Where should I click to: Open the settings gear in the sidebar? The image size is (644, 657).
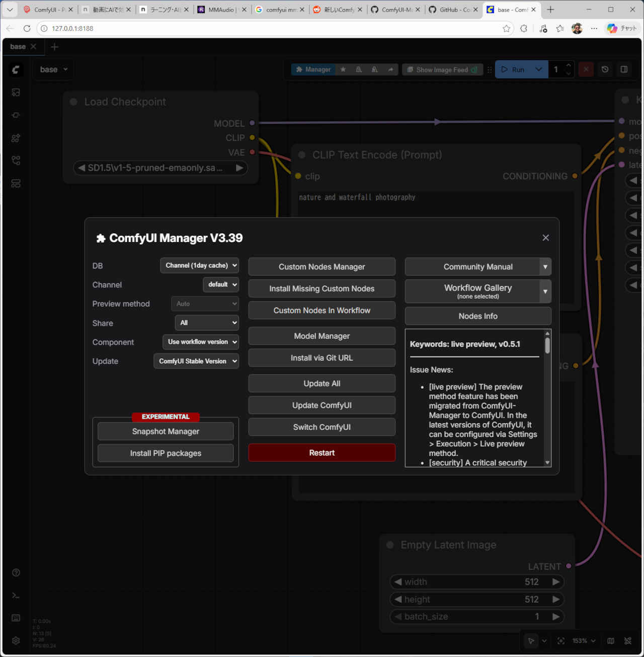click(x=16, y=640)
